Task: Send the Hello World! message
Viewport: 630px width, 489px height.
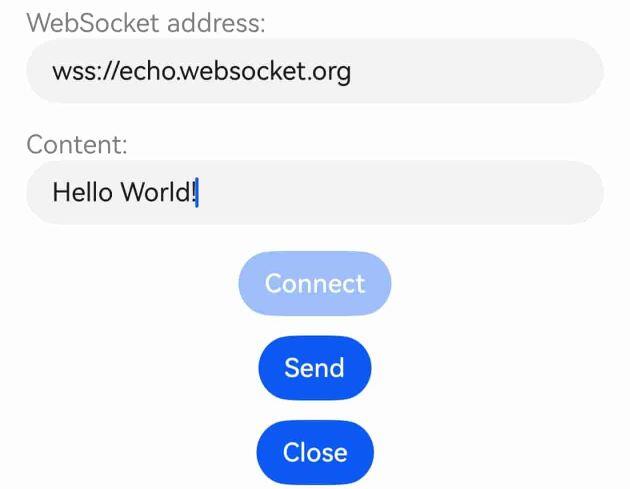Action: (315, 368)
